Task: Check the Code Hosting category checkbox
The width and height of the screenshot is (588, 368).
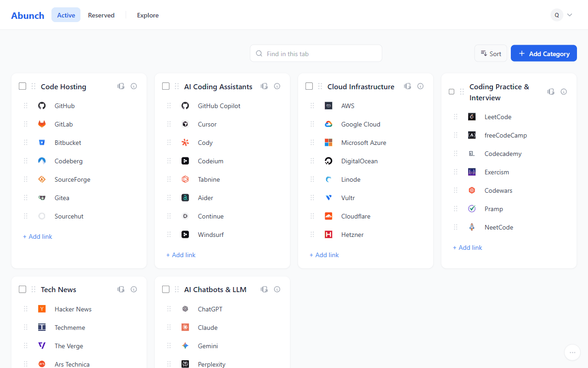Action: click(x=23, y=86)
